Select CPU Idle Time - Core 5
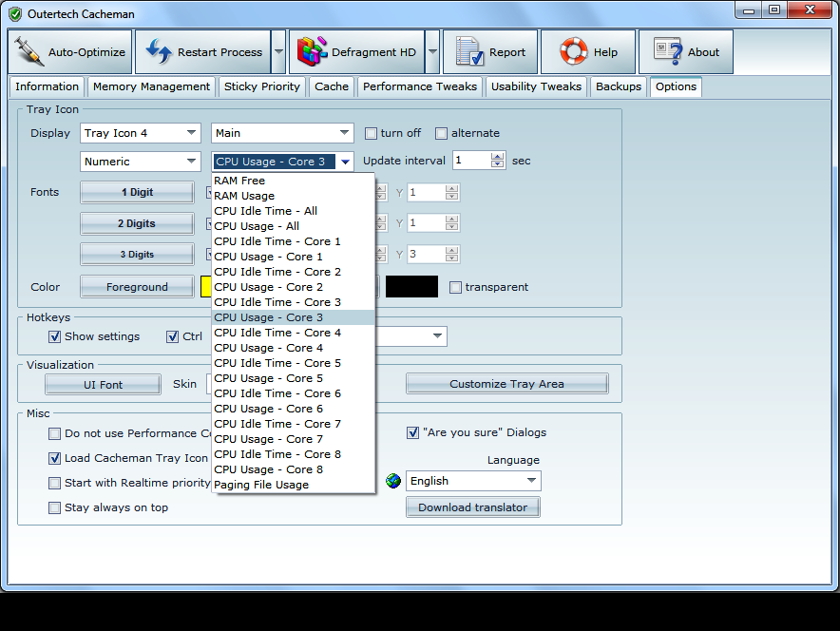Image resolution: width=840 pixels, height=631 pixels. pyautogui.click(x=293, y=363)
